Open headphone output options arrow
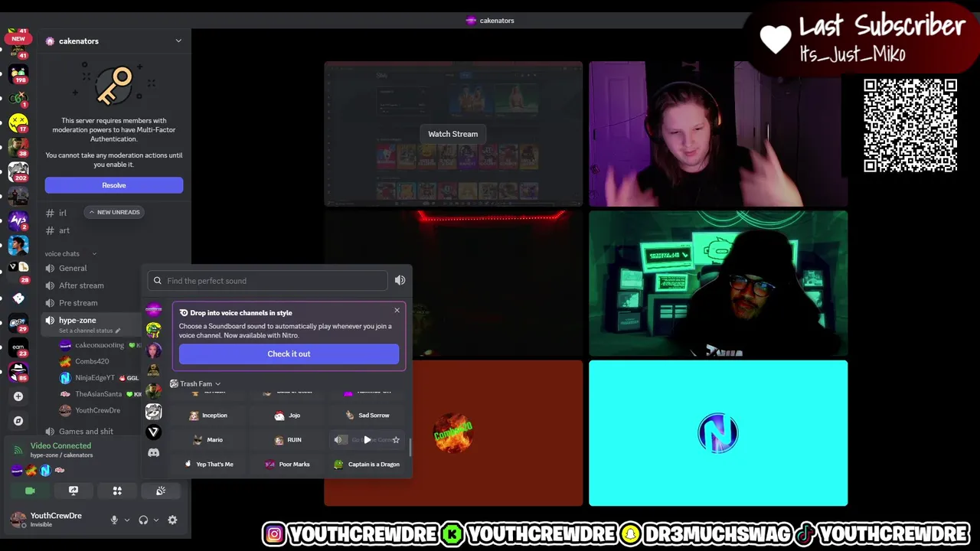980x551 pixels. coord(156,520)
